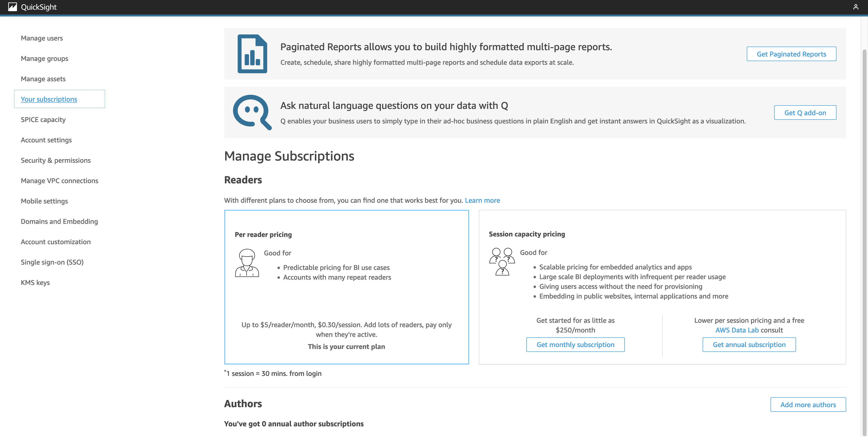Click the Paginated Reports document chart icon
868x437 pixels.
point(252,54)
